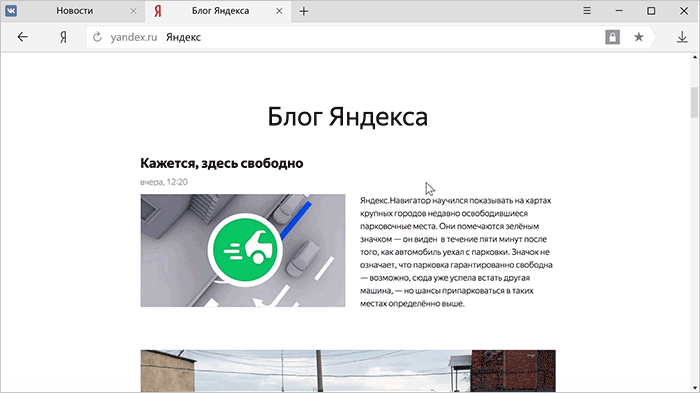Close the Новости tab
The height and width of the screenshot is (393, 700).
coord(133,11)
